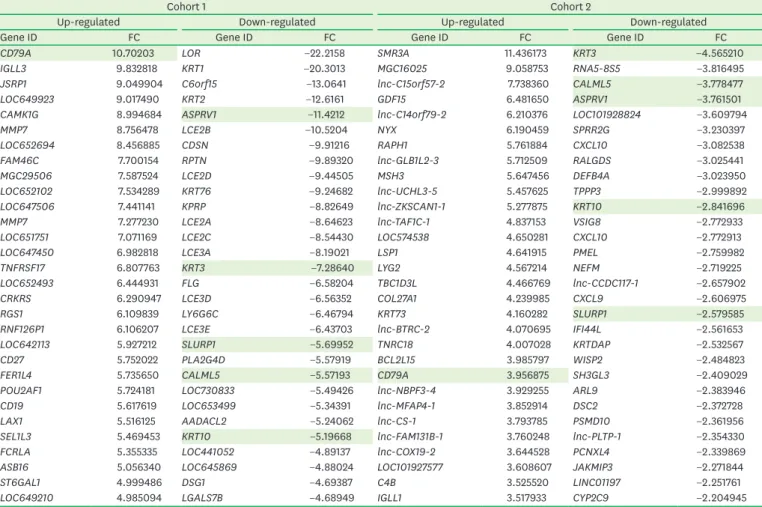Click the IGLL1 gene name

[389, 498]
